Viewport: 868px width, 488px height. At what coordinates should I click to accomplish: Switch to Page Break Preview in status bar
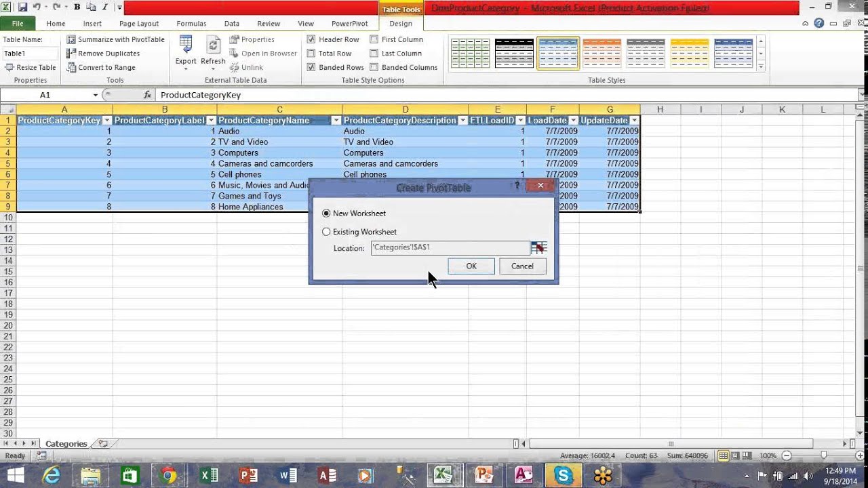pos(747,455)
